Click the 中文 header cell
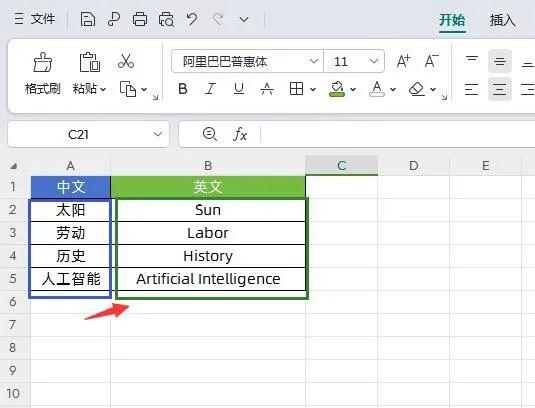The image size is (535, 408). click(71, 187)
